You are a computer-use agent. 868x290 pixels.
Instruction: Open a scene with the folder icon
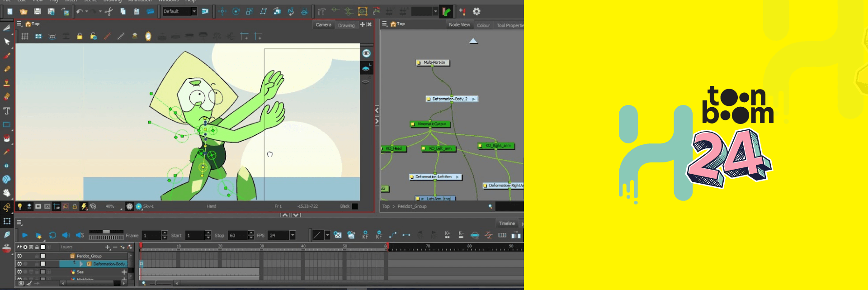click(24, 12)
